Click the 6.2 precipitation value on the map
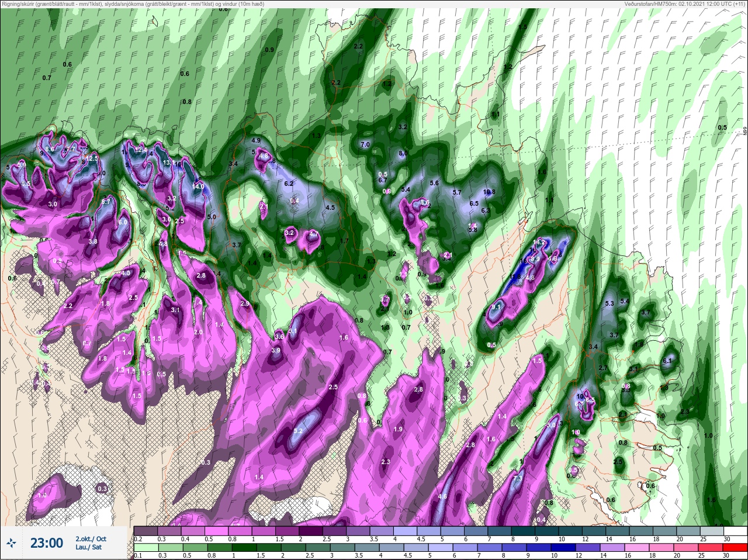This screenshot has width=748, height=560. pyautogui.click(x=288, y=184)
